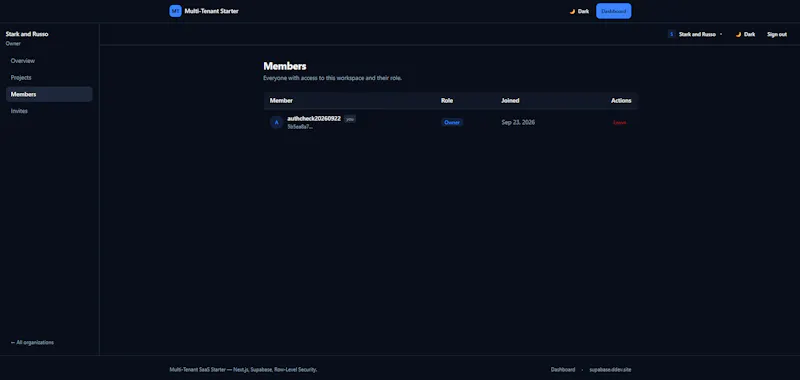Click the Members page heading
Image resolution: width=800 pixels, height=380 pixels.
pos(285,66)
